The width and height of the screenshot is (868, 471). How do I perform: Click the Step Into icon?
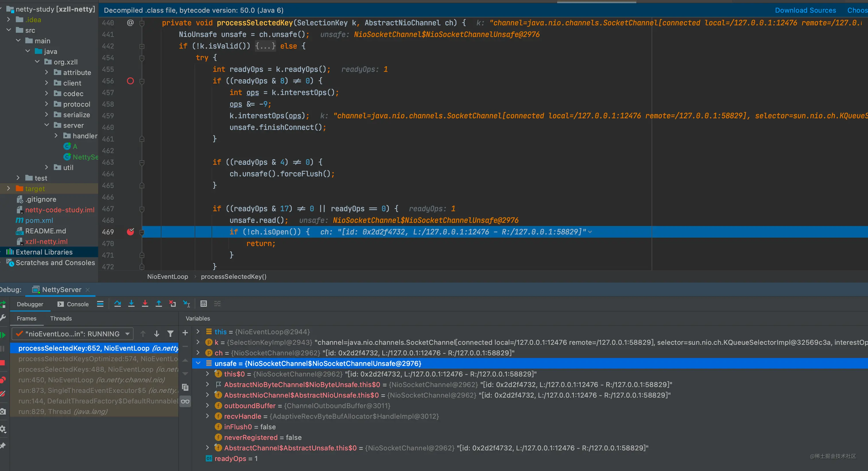[x=131, y=304]
